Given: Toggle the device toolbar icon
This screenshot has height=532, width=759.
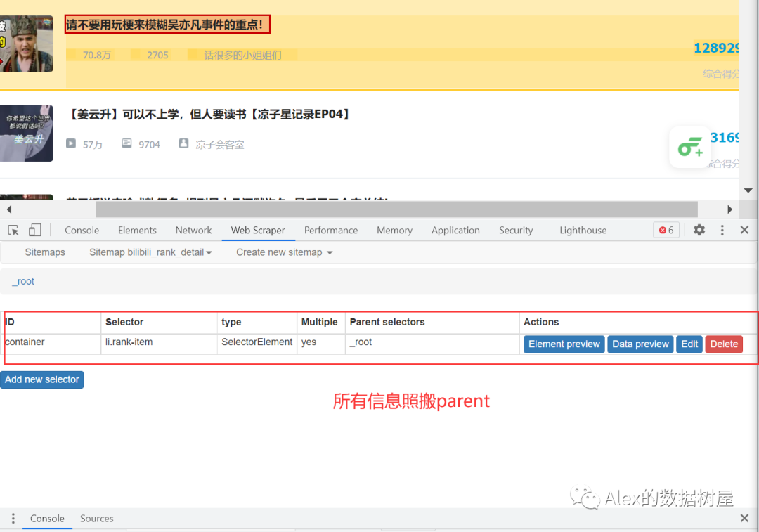Looking at the screenshot, I should tap(34, 230).
